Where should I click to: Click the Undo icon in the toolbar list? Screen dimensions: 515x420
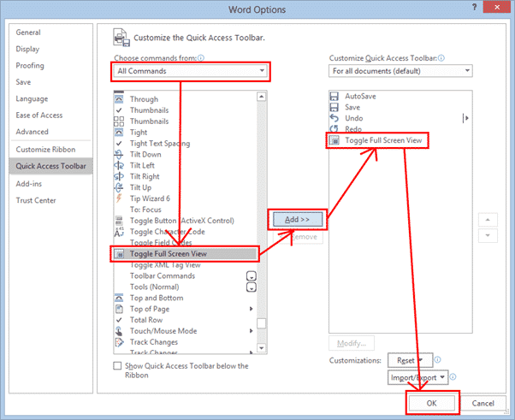(334, 117)
